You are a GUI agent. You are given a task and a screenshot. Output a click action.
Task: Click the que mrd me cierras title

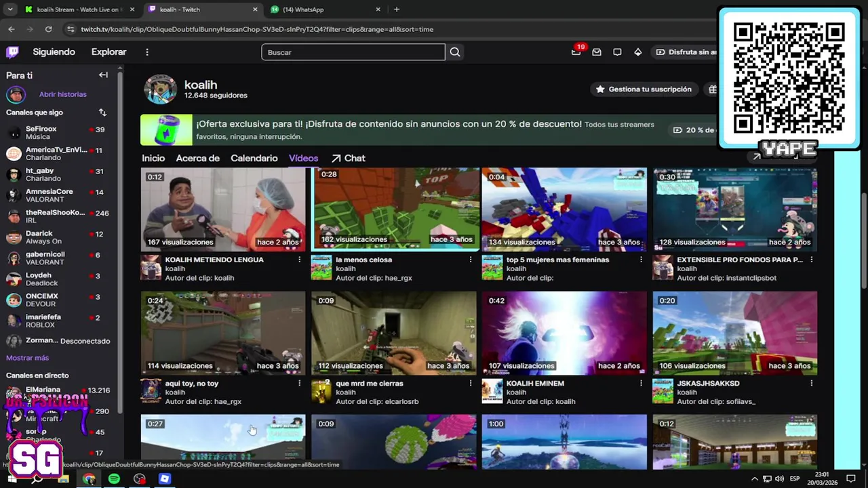tap(370, 384)
